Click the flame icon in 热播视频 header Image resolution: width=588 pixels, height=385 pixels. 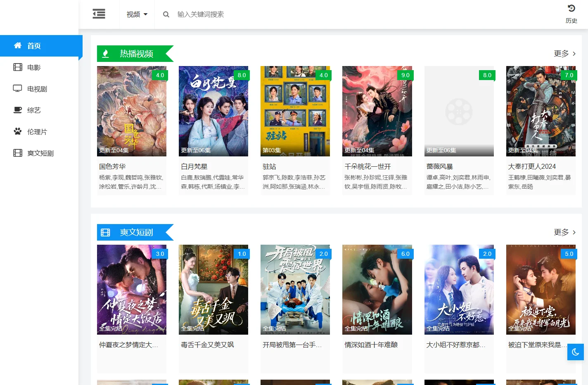[106, 54]
